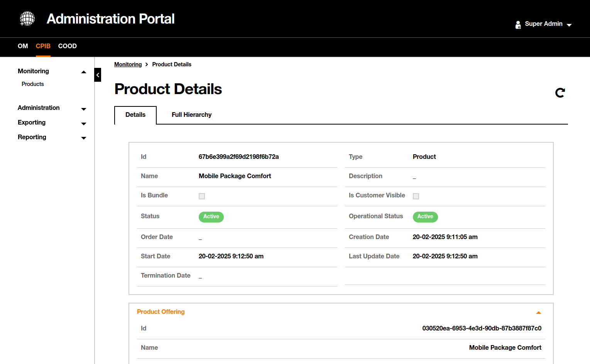Collapse the Monitoring sidebar section
Image resolution: width=590 pixels, height=364 pixels.
84,72
